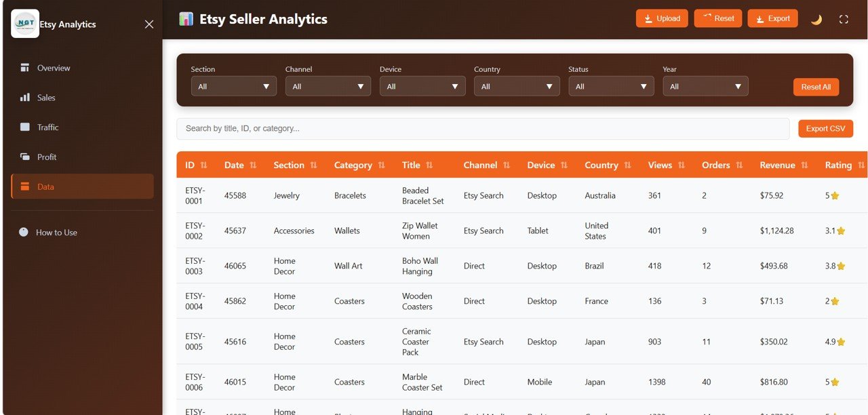Click the moon icon to switch theme

(816, 19)
